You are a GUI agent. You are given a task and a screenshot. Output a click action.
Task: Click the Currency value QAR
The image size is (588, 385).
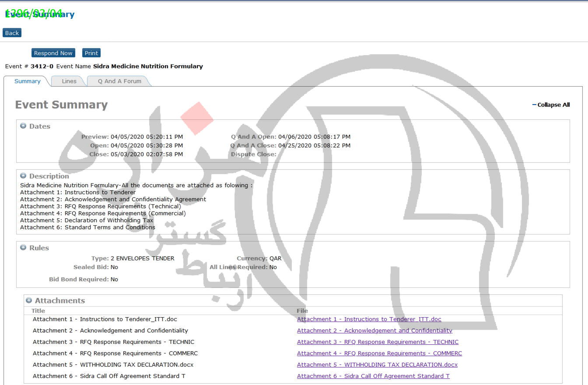point(276,259)
